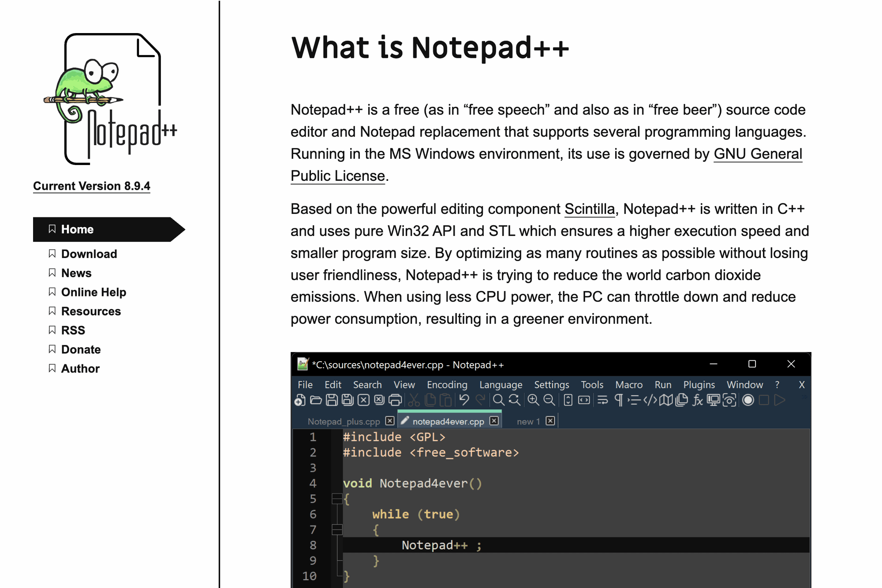Open the Document List stacked-pages icon

681,400
